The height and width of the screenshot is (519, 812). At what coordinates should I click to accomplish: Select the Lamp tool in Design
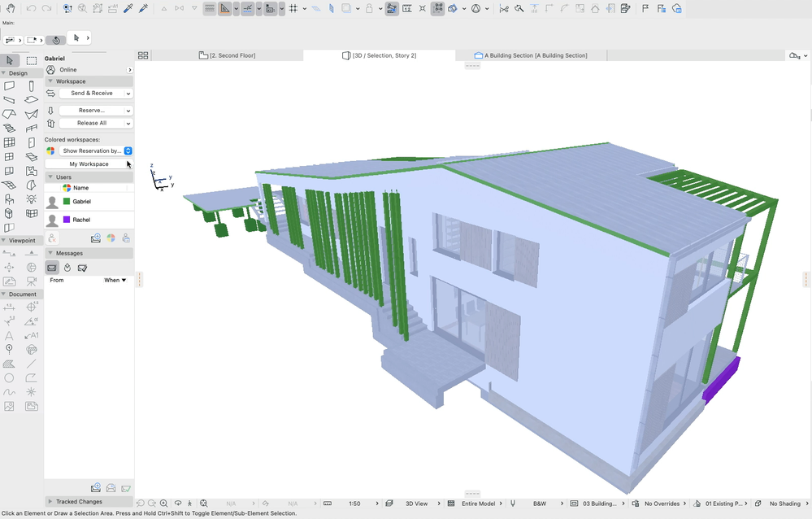point(32,199)
